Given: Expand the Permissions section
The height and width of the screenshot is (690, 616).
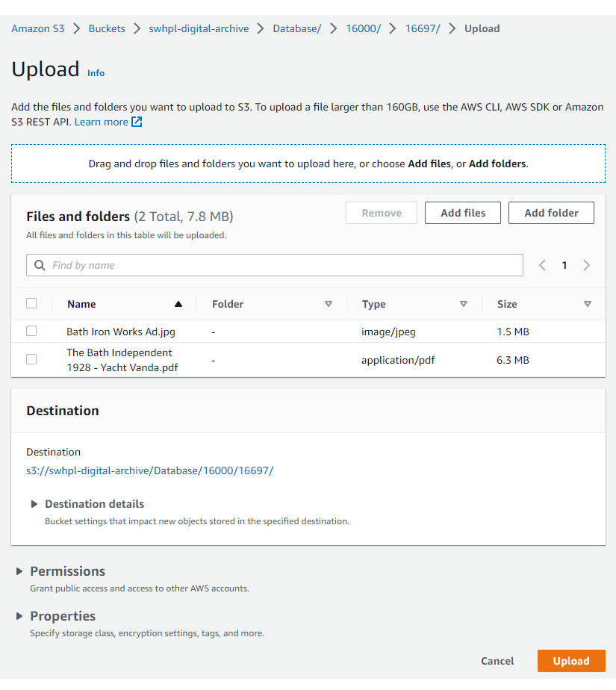Looking at the screenshot, I should tap(19, 571).
